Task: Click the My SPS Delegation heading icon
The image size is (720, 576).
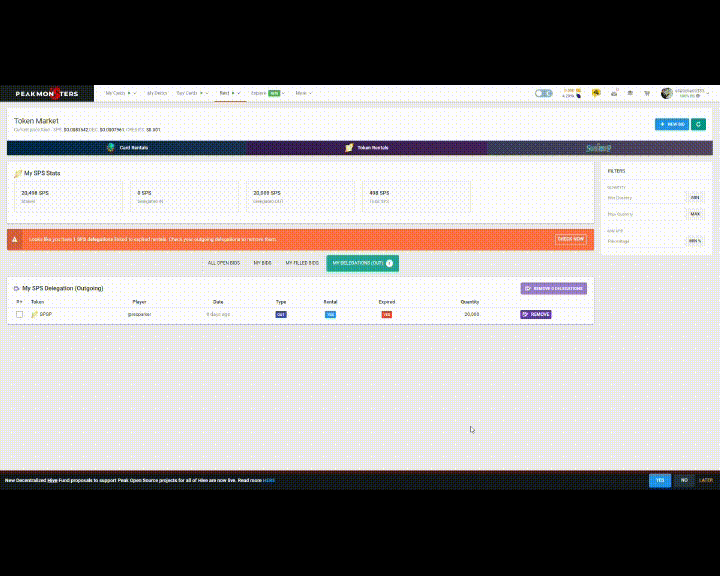Action: point(17,288)
